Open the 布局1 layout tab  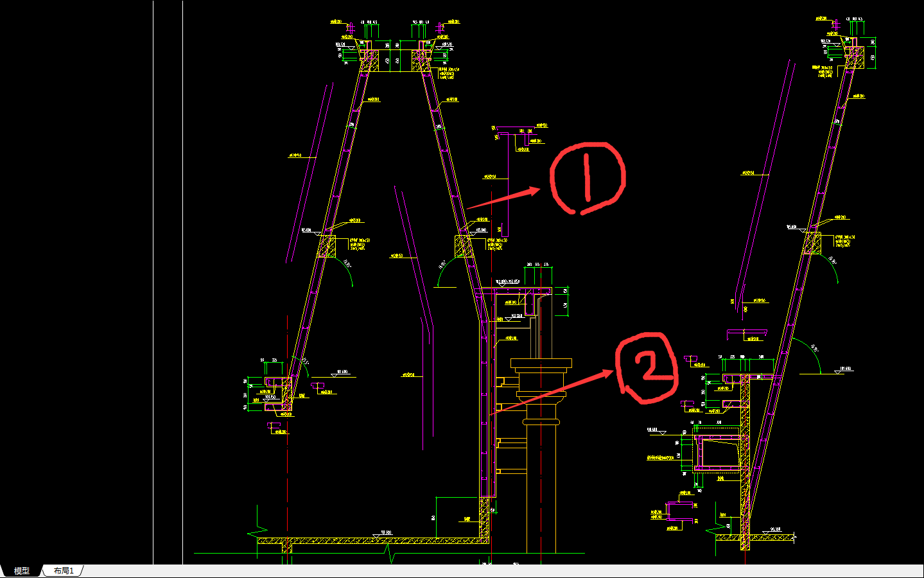pyautogui.click(x=64, y=571)
